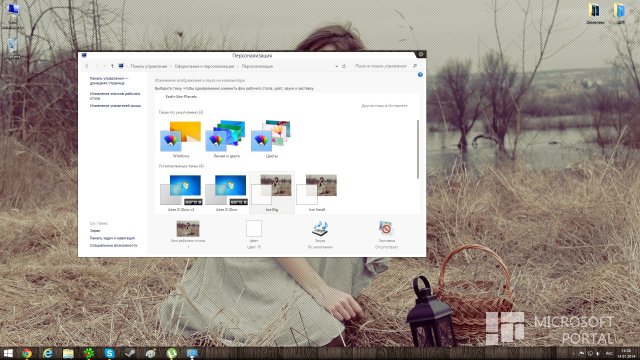Open 'Изменение указателей мыши' link
Screen dimensions: 640x360
point(115,106)
